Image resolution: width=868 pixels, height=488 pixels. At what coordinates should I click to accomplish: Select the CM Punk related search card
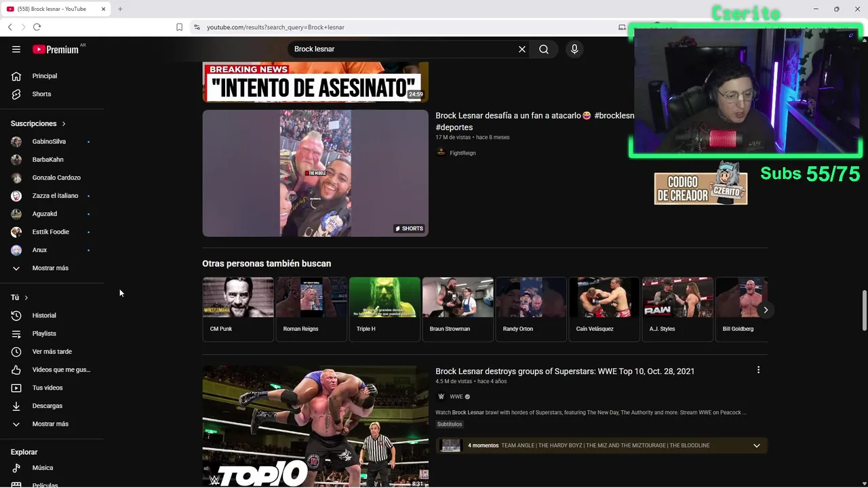(238, 309)
